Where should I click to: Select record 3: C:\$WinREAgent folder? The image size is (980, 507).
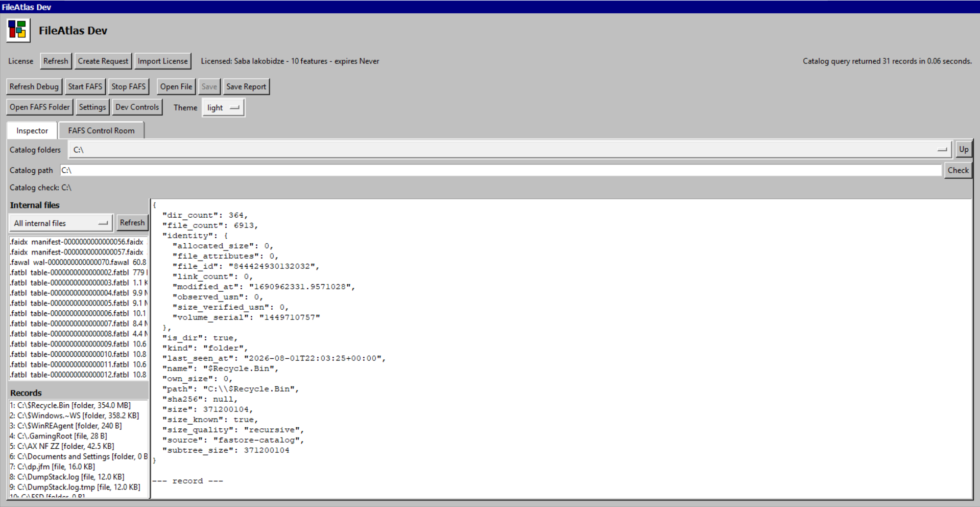pos(79,426)
